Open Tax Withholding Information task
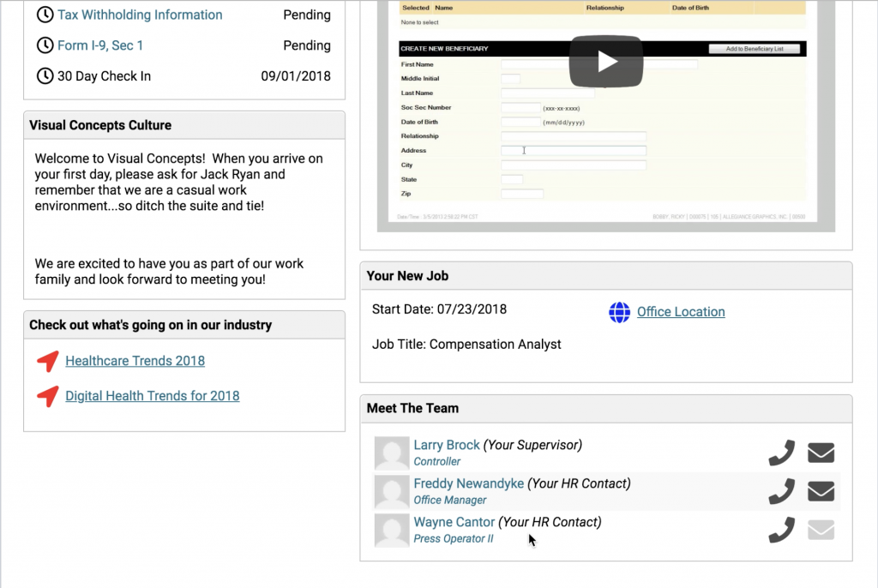878x588 pixels. (140, 15)
